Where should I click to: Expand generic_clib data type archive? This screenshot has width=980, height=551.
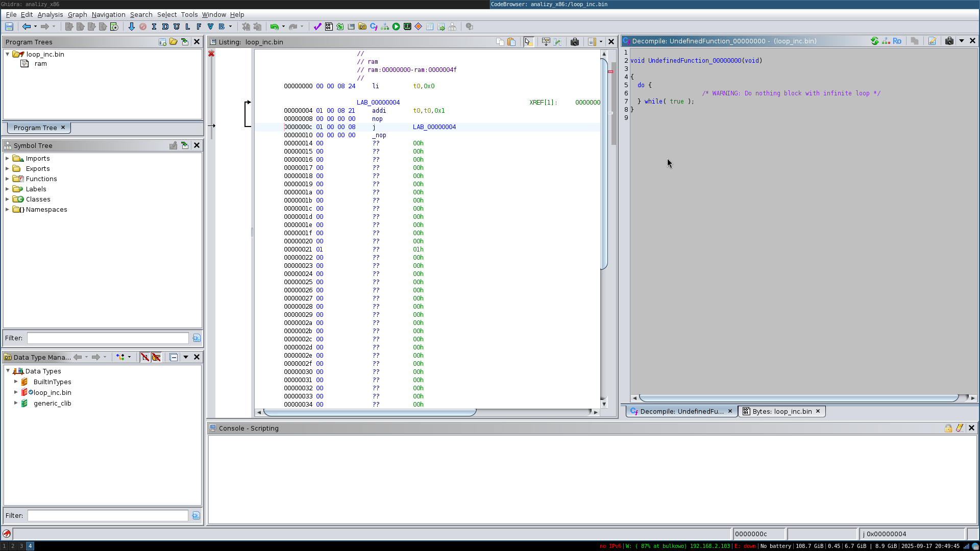16,403
